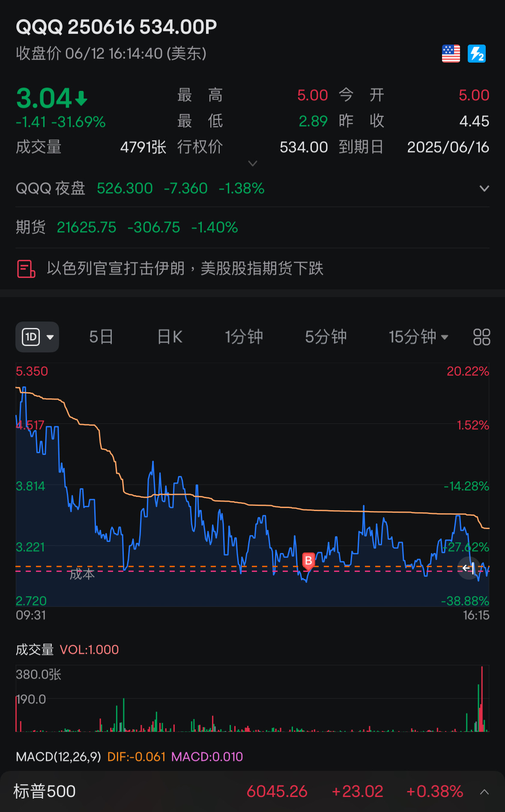Tap the QQQ 250616 534.00P title
Screen dimensions: 505x812
point(117,27)
